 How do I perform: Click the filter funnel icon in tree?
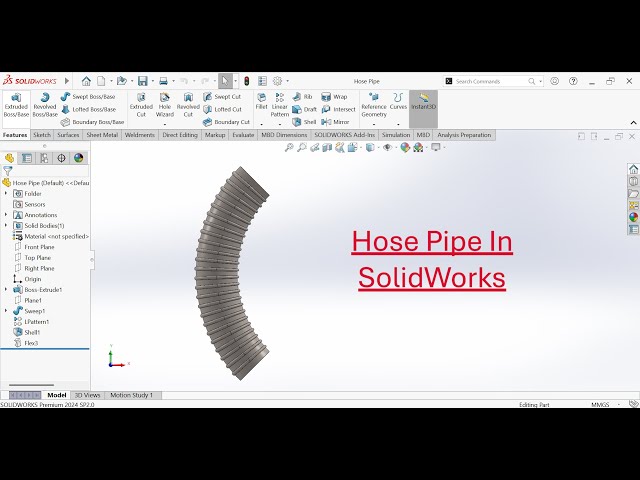coord(7,171)
